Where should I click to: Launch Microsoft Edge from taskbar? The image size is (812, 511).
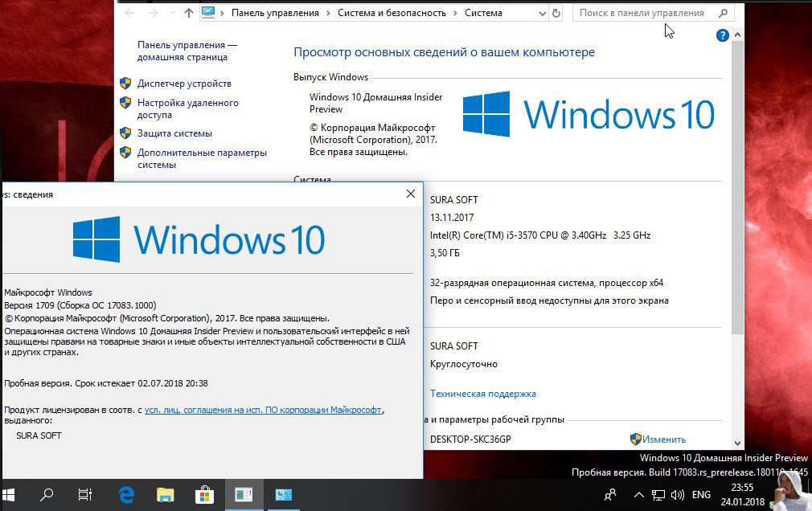(x=126, y=495)
